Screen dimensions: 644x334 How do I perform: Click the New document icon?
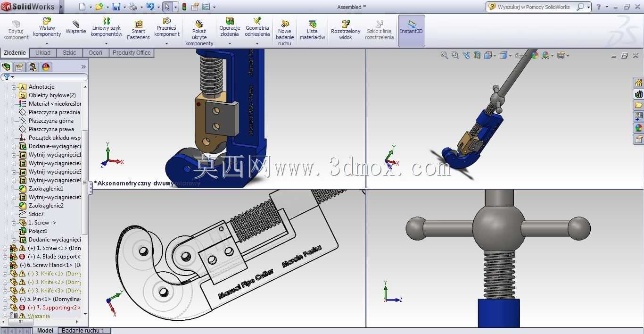[x=82, y=7]
